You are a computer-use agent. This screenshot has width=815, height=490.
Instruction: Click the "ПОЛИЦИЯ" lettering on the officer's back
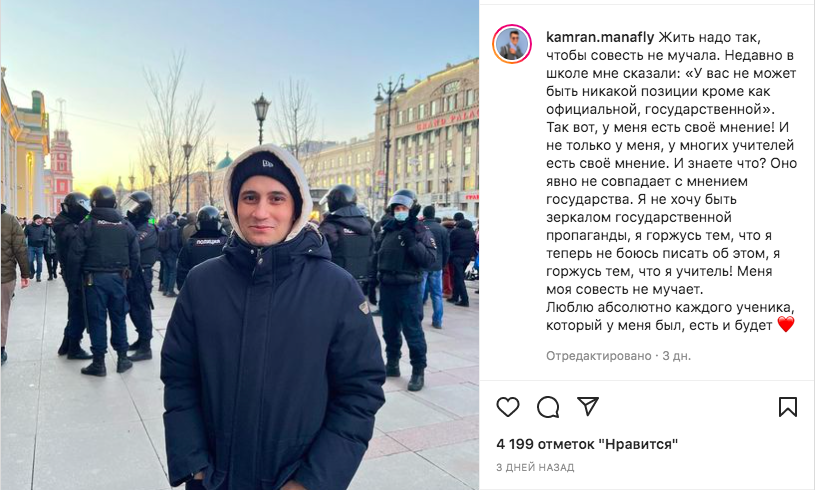(x=208, y=242)
